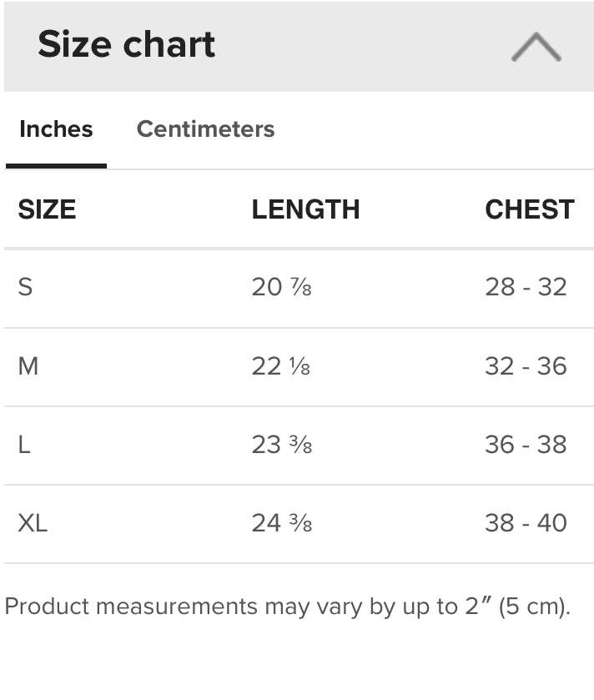Click the 38 - 40 chest value

(526, 523)
